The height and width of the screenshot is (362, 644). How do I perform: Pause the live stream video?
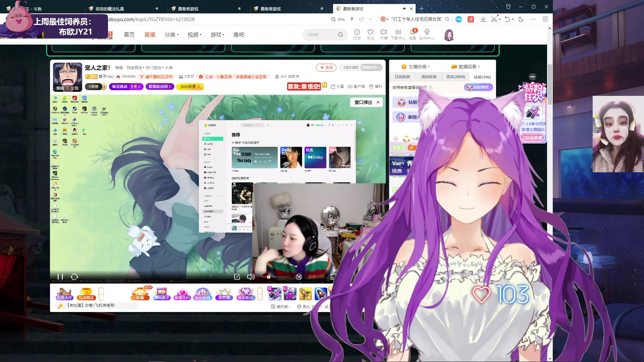60,277
